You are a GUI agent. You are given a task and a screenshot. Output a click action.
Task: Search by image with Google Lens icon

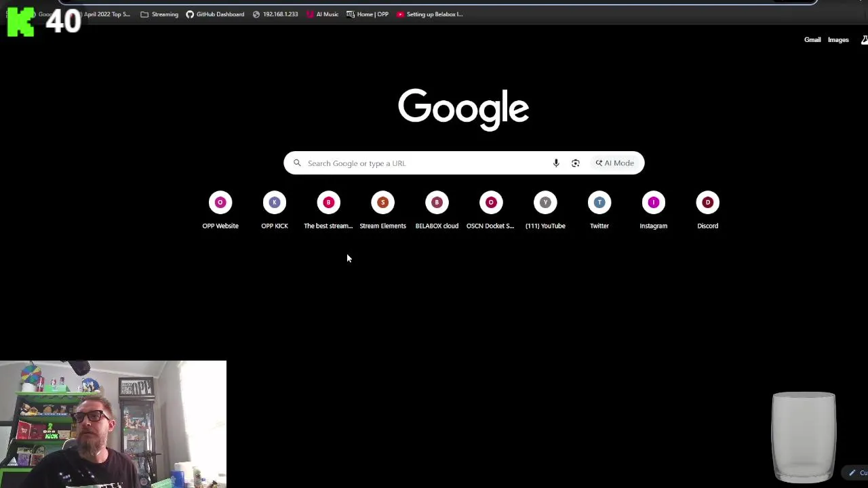click(576, 163)
